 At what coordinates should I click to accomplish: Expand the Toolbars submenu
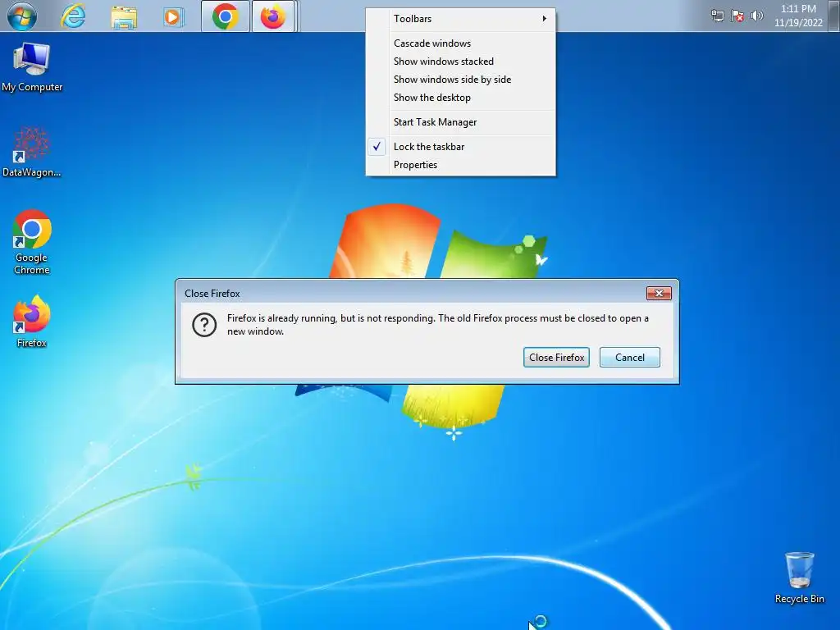[461, 19]
